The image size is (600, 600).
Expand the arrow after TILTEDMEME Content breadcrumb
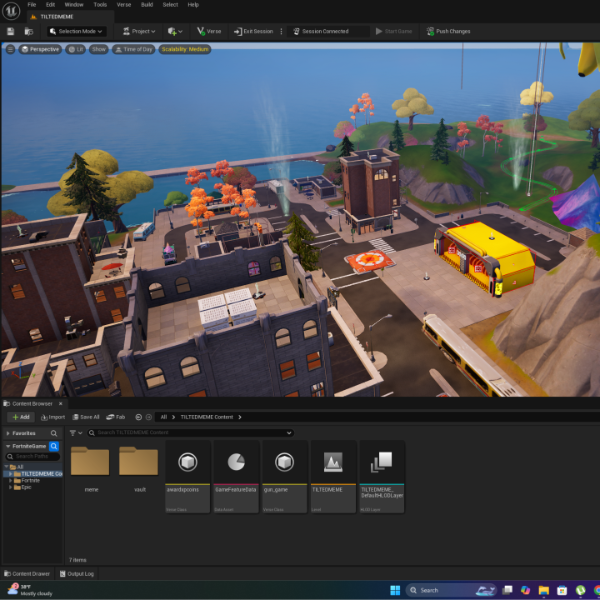pyautogui.click(x=240, y=417)
